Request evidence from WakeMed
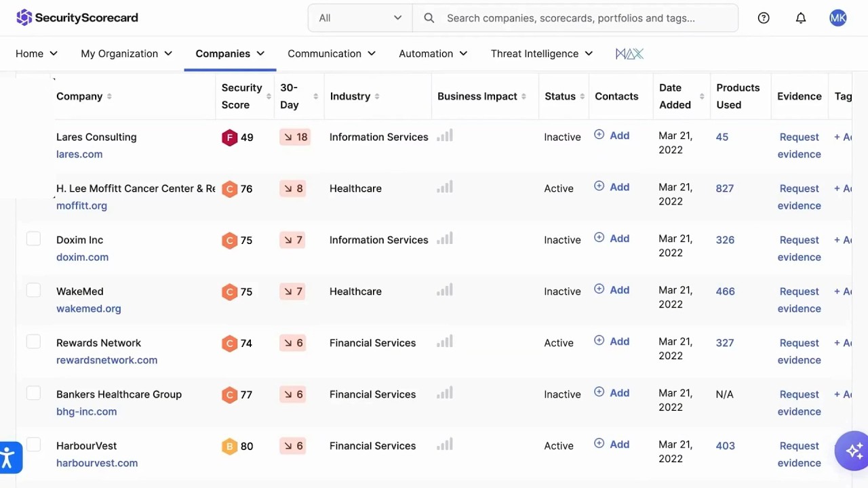868x488 pixels. [x=799, y=300]
